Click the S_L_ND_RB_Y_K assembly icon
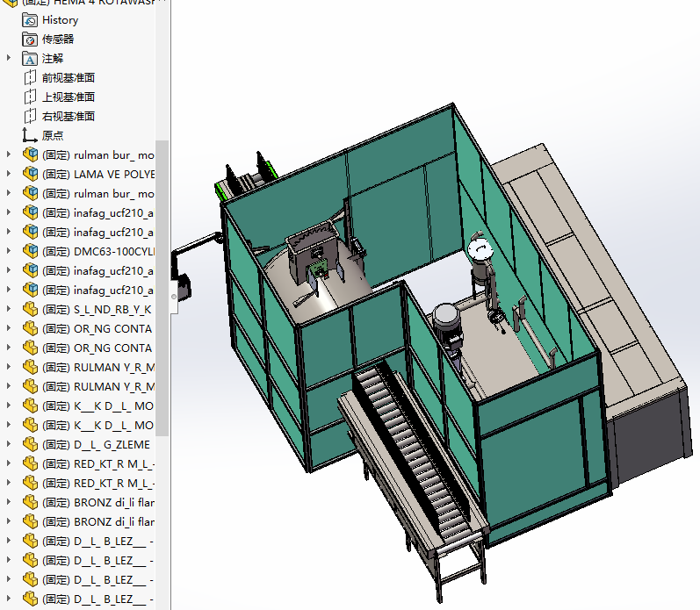Viewport: 700px width, 610px height. (x=31, y=309)
